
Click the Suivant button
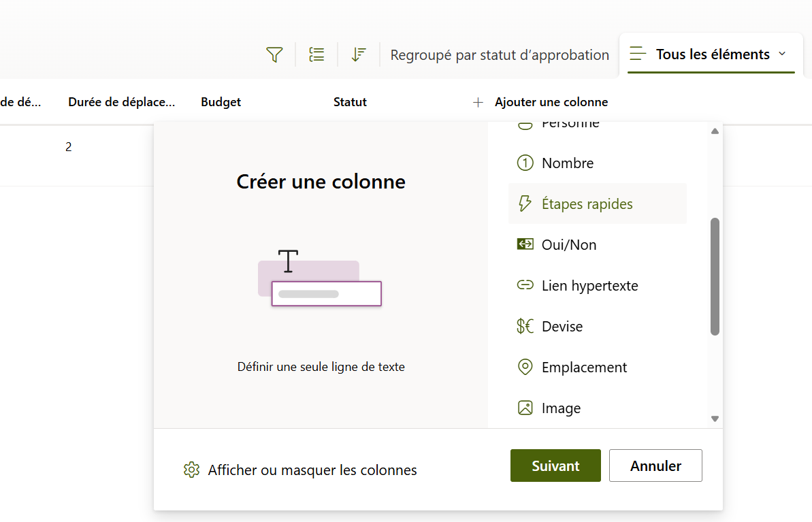click(x=555, y=466)
